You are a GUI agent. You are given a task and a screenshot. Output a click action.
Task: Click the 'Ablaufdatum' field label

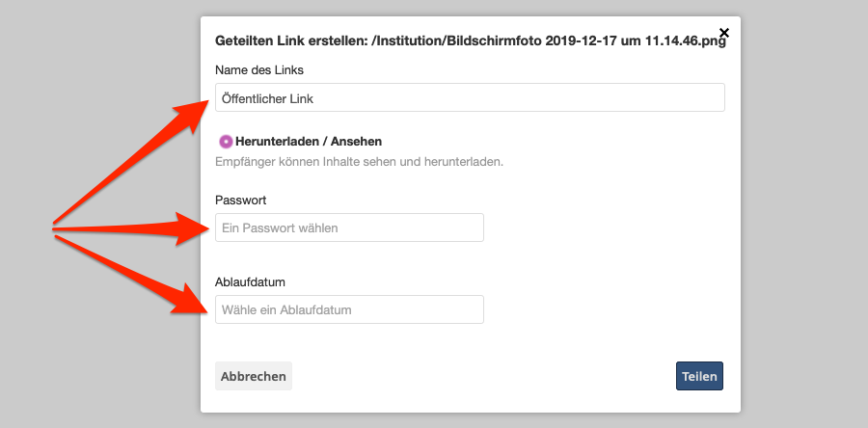pos(251,281)
